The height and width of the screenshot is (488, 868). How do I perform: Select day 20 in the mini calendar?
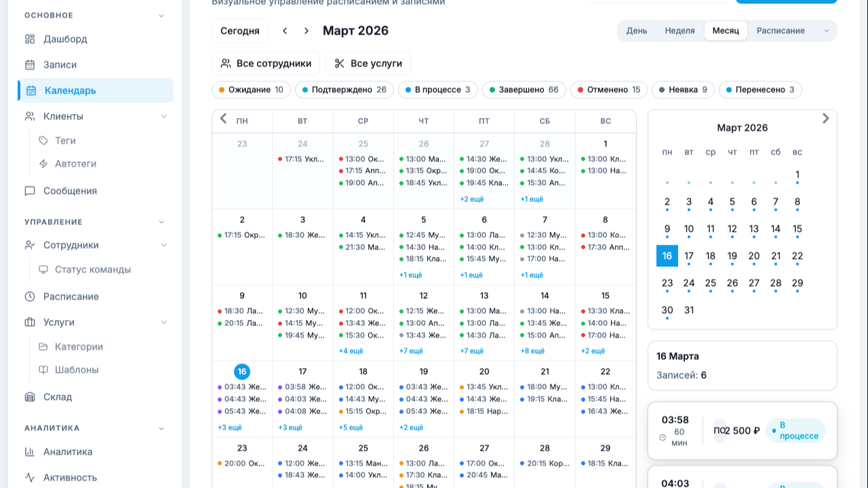tap(753, 256)
